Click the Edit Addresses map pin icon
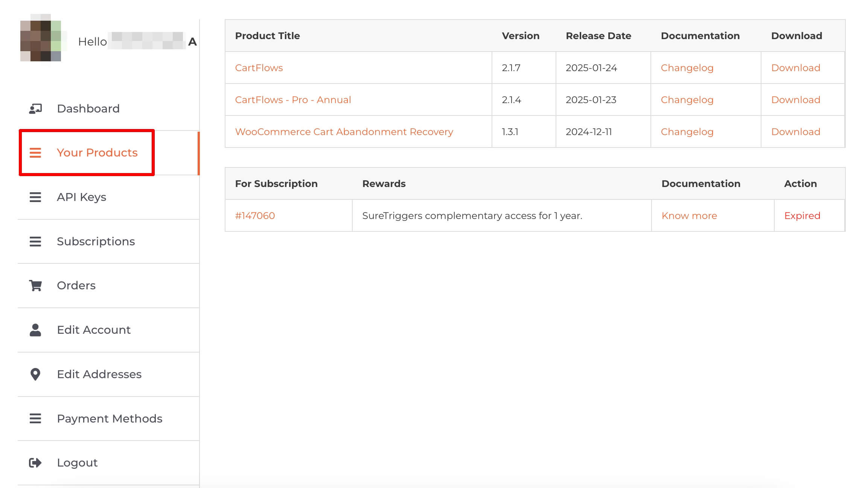This screenshot has width=868, height=488. (x=35, y=374)
